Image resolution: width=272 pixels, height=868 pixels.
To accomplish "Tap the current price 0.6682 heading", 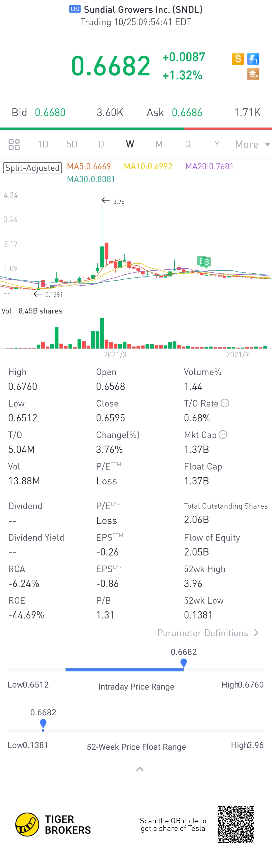I will tap(111, 66).
